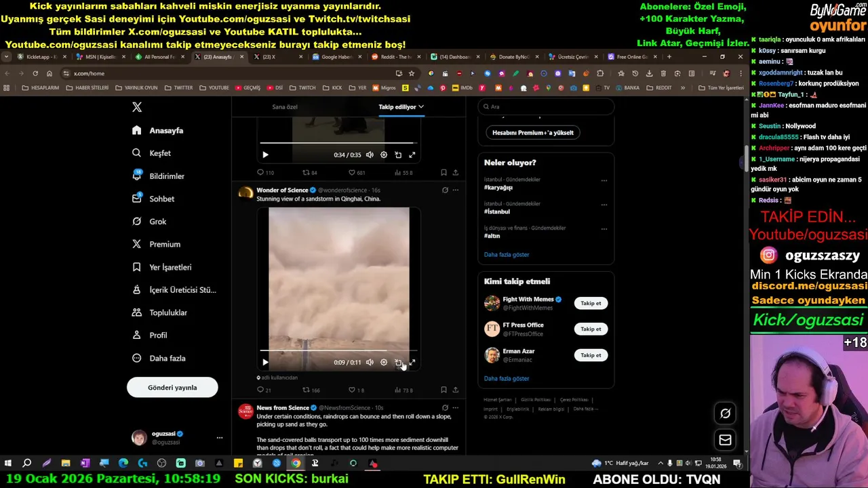Seek in sandstorm video progress bar

click(338, 351)
